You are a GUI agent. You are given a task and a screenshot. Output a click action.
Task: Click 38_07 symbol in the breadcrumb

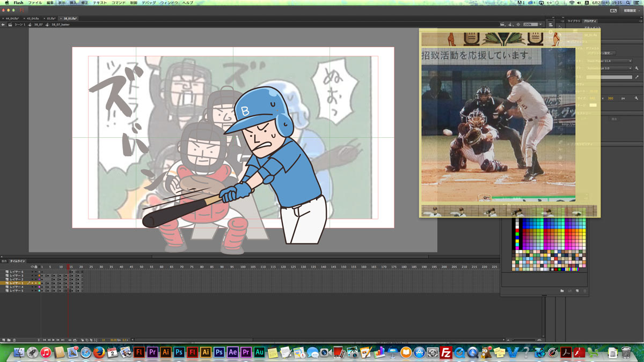[x=38, y=25]
